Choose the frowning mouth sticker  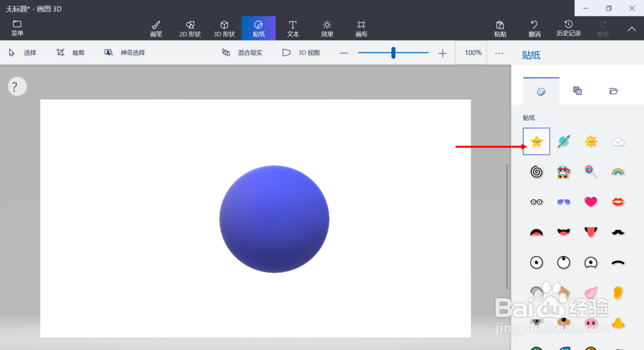[536, 233]
